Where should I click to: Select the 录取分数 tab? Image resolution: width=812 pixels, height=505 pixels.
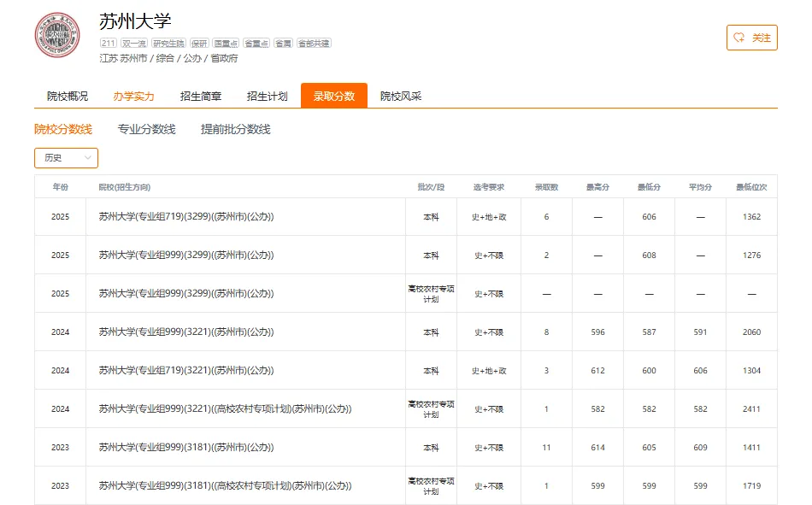[x=334, y=96]
